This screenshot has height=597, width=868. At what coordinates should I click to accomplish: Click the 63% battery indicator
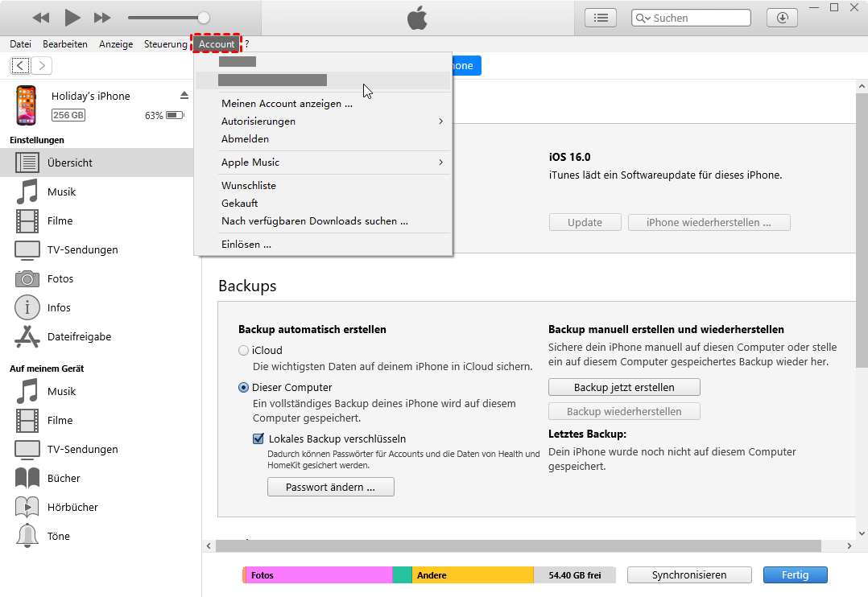click(164, 116)
